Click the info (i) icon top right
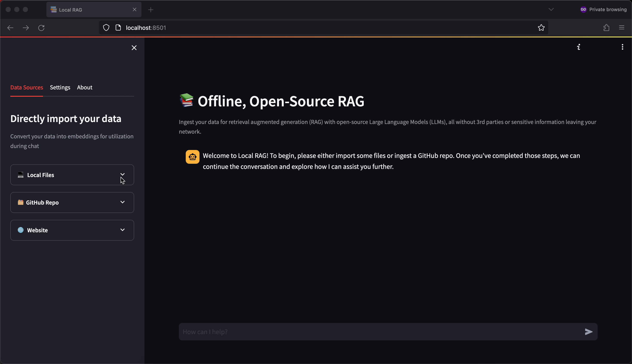The height and width of the screenshot is (364, 632). (579, 47)
